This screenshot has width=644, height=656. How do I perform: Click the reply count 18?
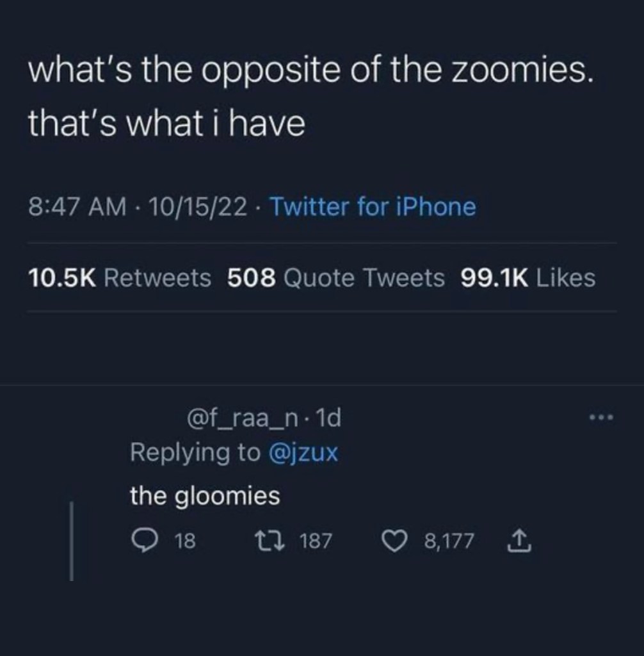click(185, 542)
